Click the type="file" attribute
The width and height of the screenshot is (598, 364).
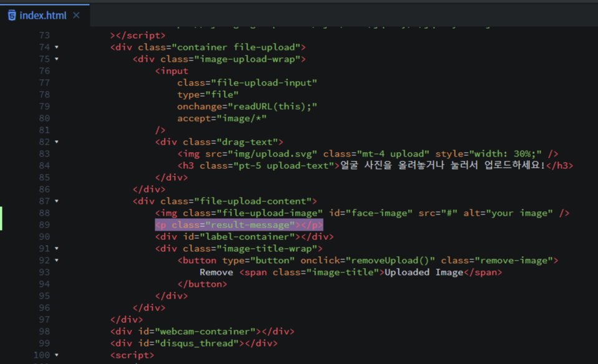208,95
